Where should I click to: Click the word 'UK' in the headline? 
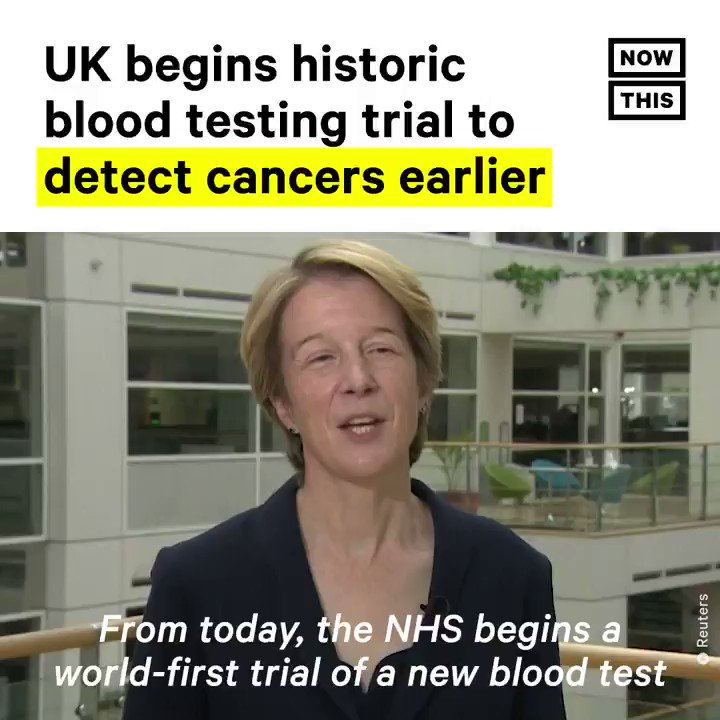pyautogui.click(x=78, y=64)
